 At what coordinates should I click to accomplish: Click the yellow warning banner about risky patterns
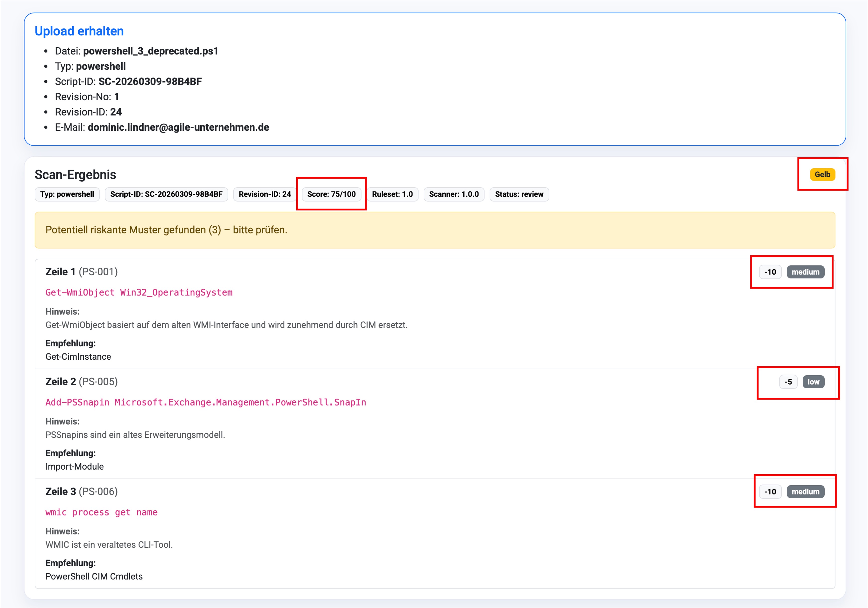pyautogui.click(x=435, y=230)
